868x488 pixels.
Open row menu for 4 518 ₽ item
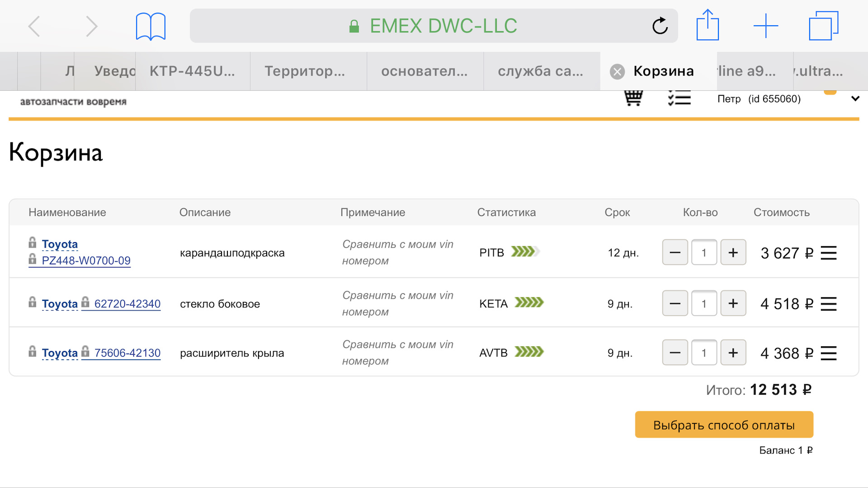(x=829, y=304)
